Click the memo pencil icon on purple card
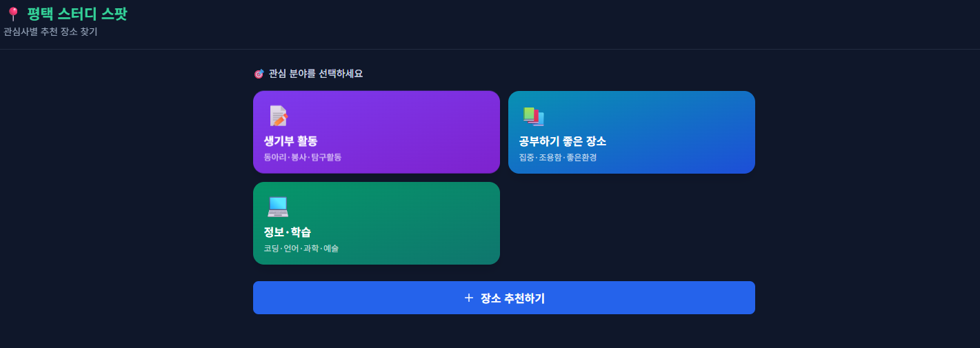980x348 pixels. coord(278,116)
